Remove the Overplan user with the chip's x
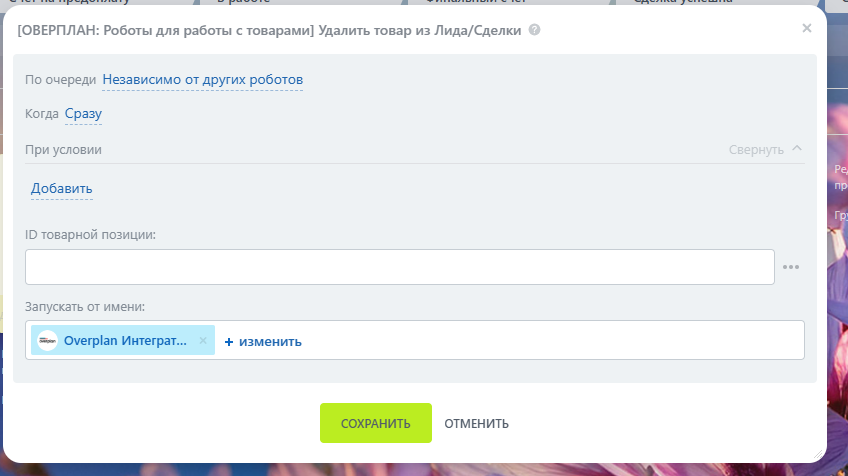 coord(203,340)
